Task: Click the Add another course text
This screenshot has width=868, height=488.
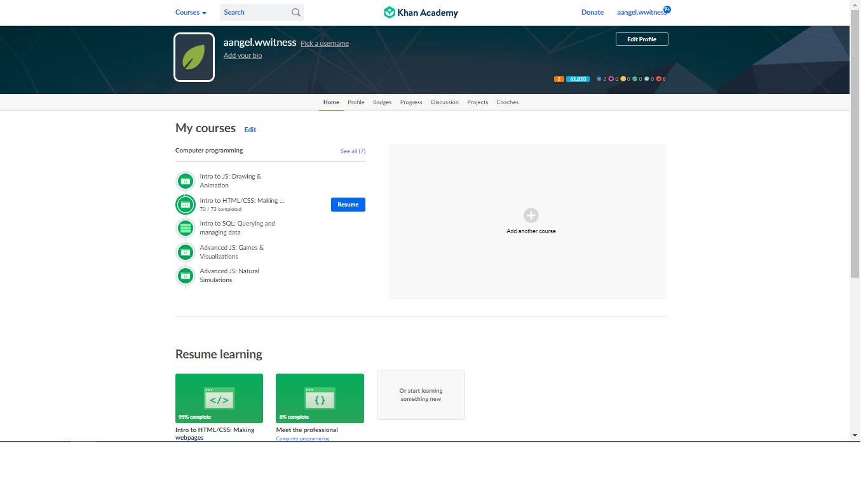Action: point(531,231)
